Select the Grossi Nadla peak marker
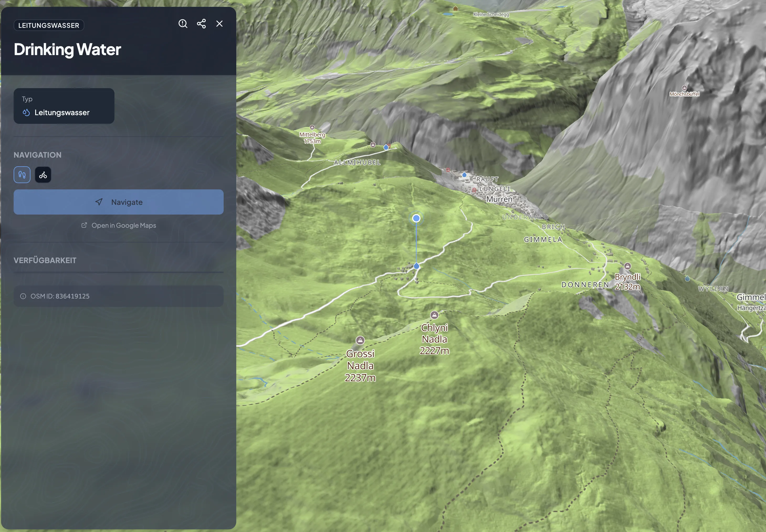766x532 pixels. point(360,340)
